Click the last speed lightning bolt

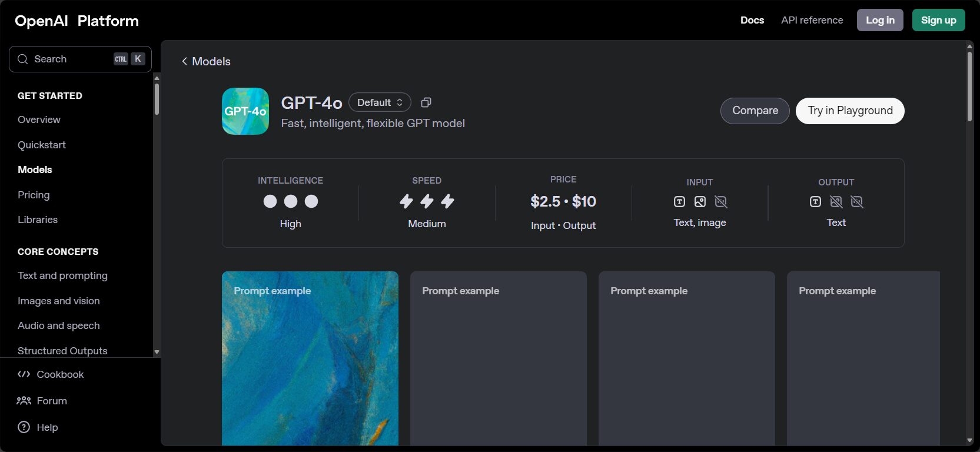point(447,201)
